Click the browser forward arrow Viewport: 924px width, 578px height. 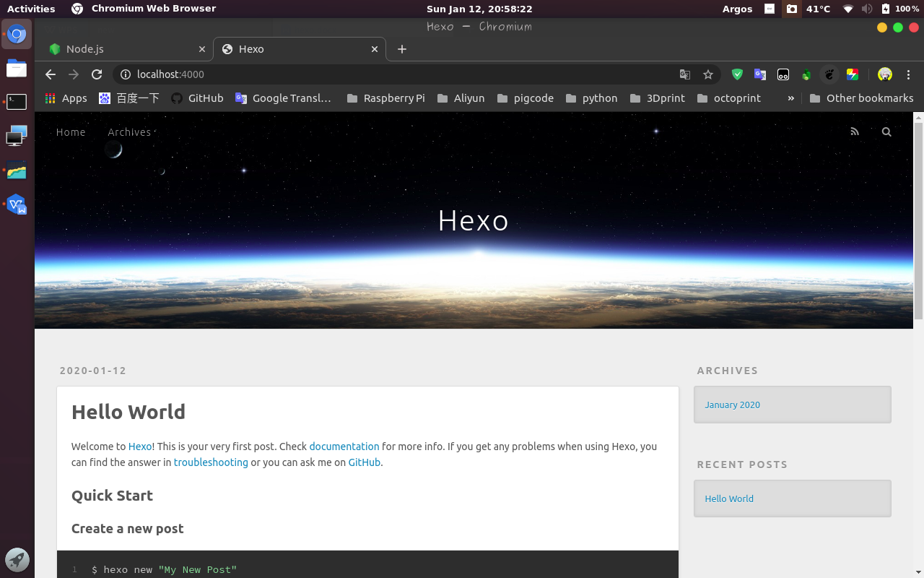[x=73, y=74]
